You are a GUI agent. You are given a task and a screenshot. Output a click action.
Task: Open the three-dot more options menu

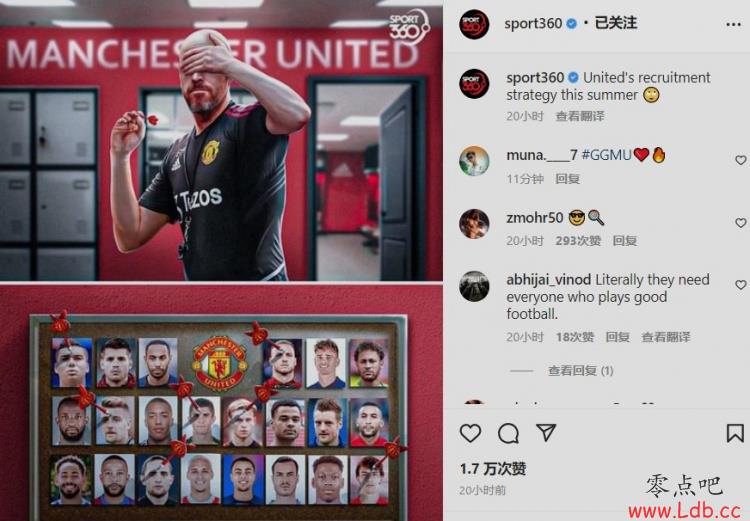(733, 24)
